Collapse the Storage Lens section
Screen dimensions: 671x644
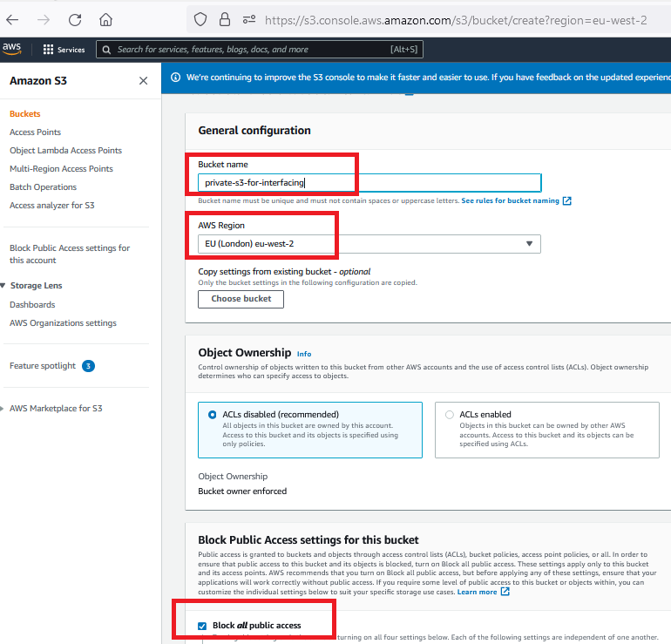[4, 286]
